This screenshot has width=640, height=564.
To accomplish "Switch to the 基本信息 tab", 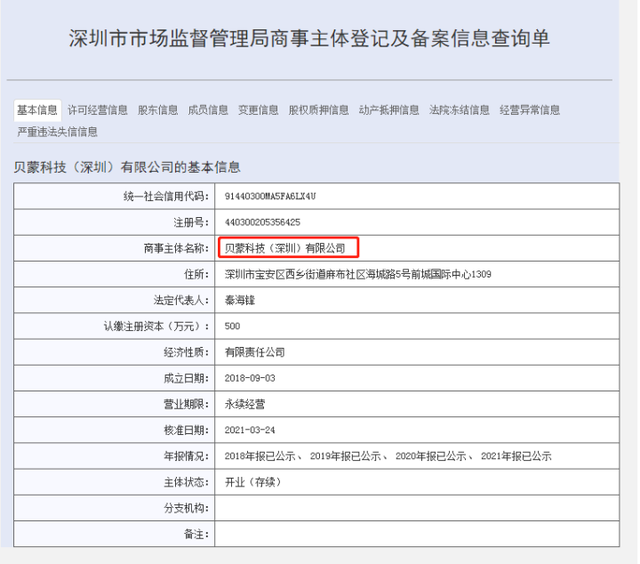I will 37,110.
